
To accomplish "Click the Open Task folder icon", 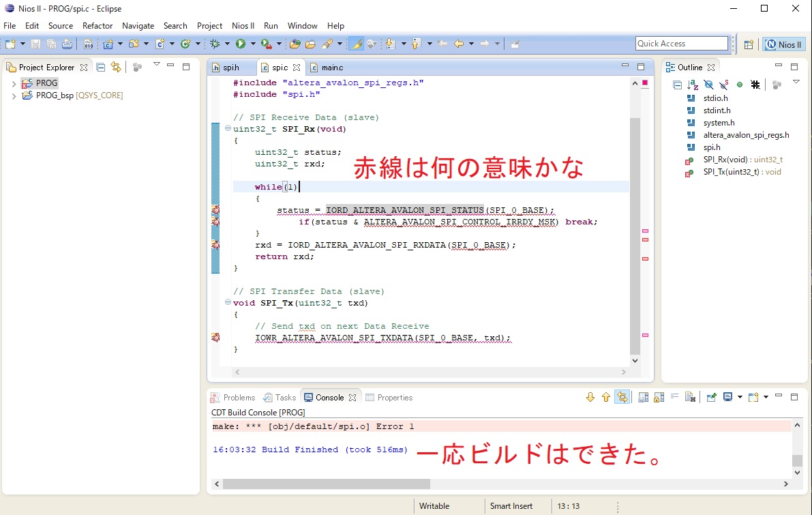I will click(311, 44).
